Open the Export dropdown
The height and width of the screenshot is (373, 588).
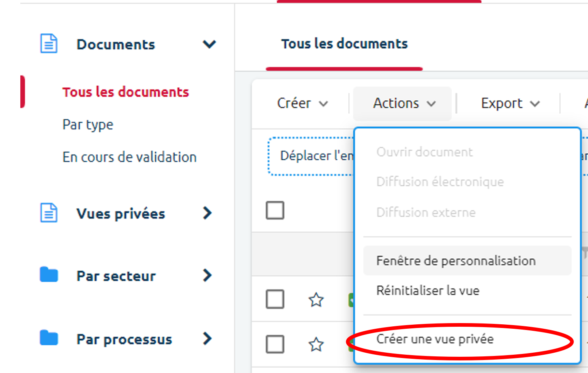(509, 103)
